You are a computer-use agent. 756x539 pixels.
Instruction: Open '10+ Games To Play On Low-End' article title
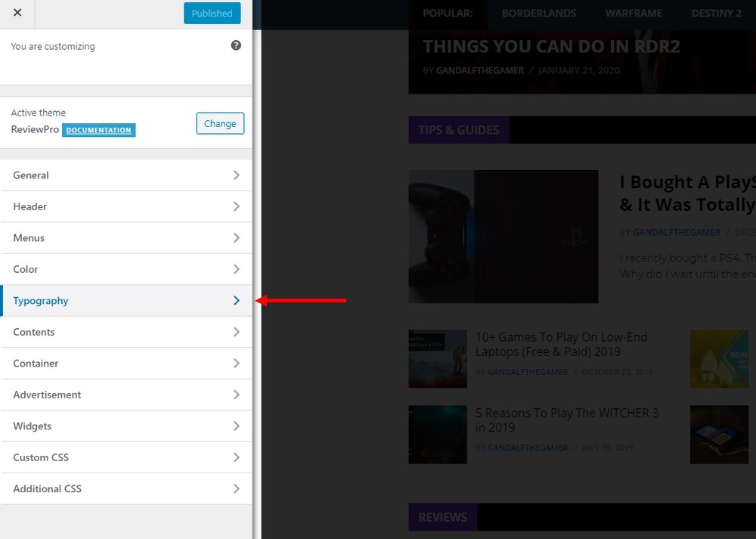(x=561, y=344)
